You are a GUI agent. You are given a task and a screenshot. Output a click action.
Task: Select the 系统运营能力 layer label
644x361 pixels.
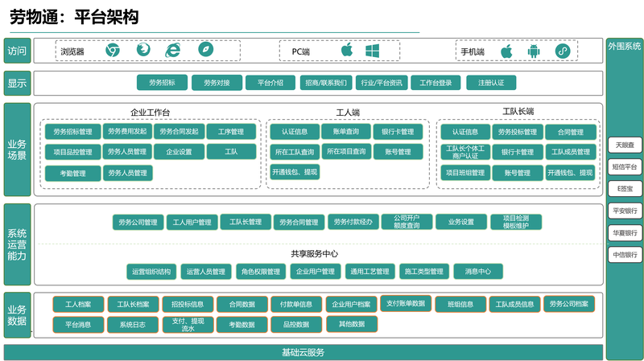[x=17, y=244]
